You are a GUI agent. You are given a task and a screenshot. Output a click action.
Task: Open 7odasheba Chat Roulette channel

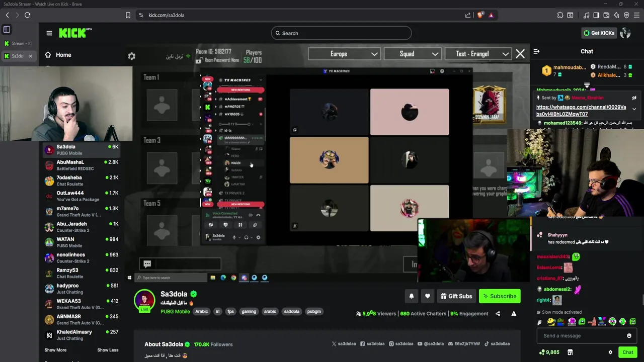(x=82, y=180)
